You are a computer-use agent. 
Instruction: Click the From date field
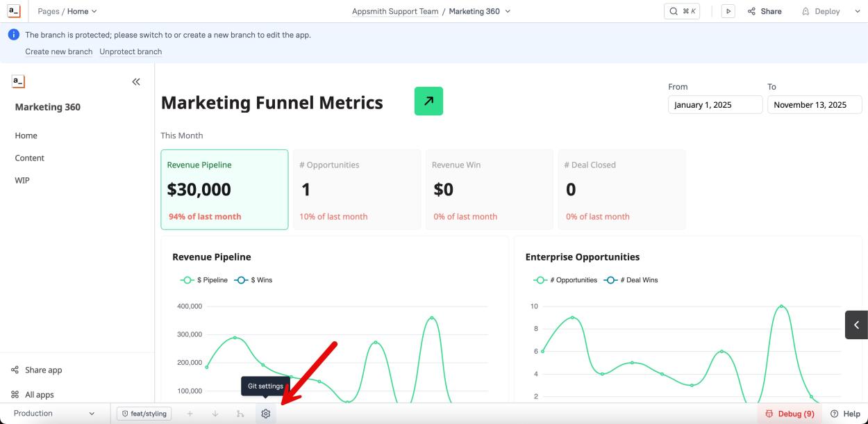point(715,105)
